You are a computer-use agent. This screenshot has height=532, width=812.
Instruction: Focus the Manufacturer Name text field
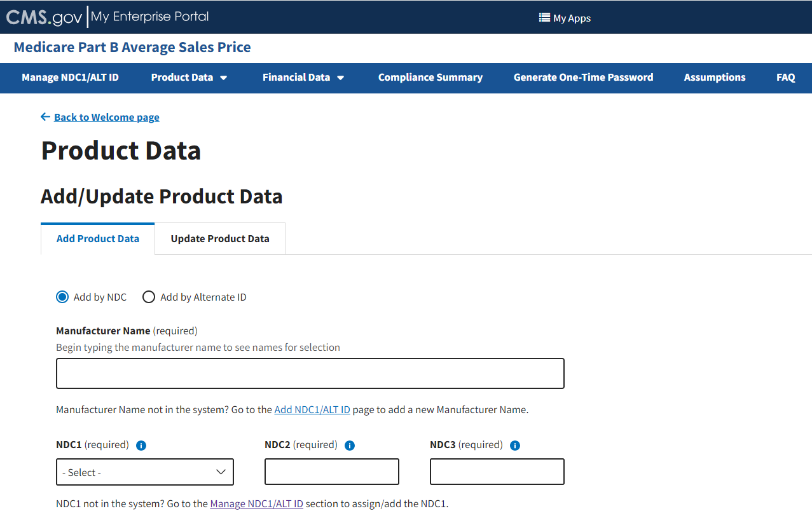[310, 374]
